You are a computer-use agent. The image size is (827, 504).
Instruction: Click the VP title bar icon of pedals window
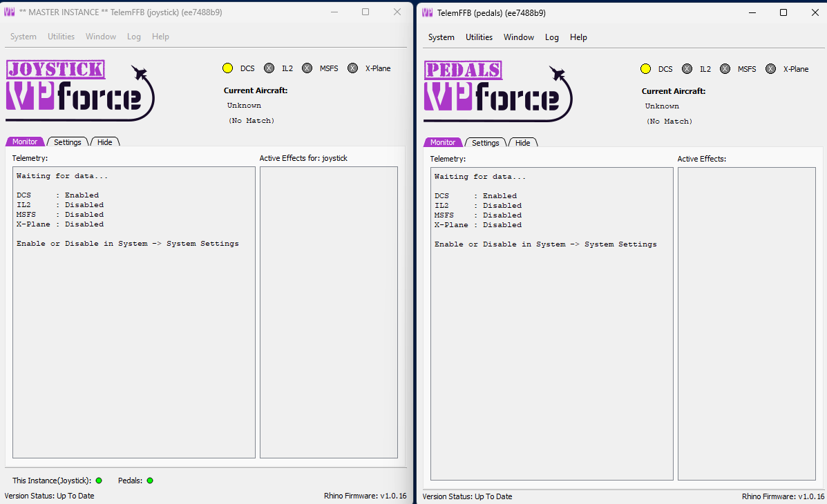(x=427, y=12)
